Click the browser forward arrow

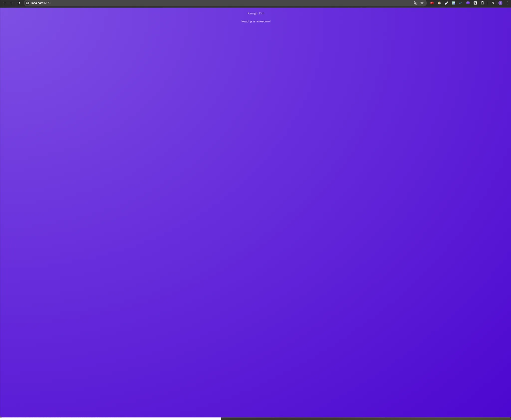click(11, 3)
